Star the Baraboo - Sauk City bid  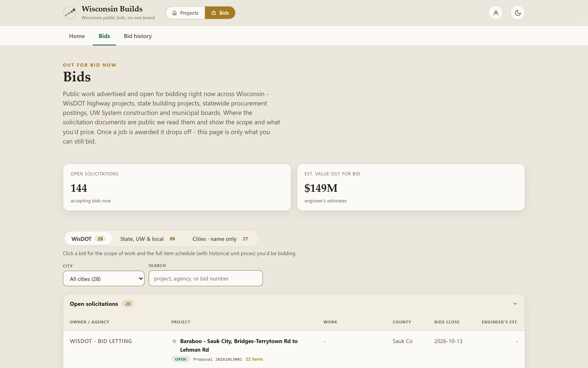(x=174, y=341)
